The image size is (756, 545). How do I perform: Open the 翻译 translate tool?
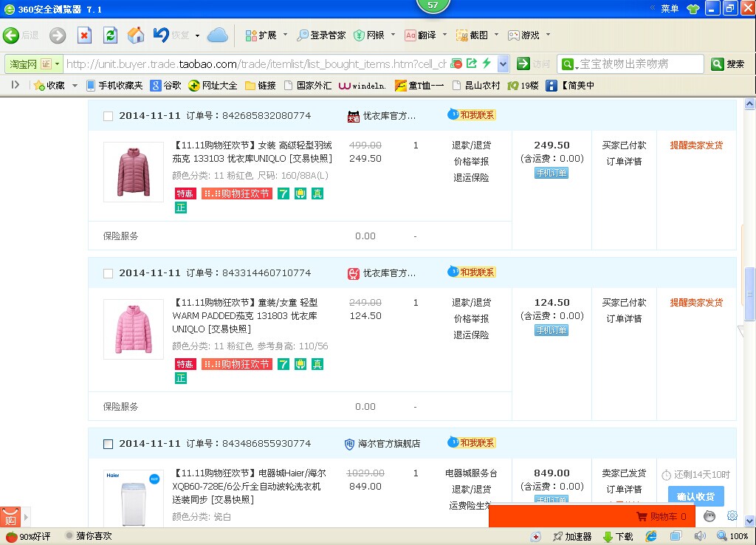[420, 35]
